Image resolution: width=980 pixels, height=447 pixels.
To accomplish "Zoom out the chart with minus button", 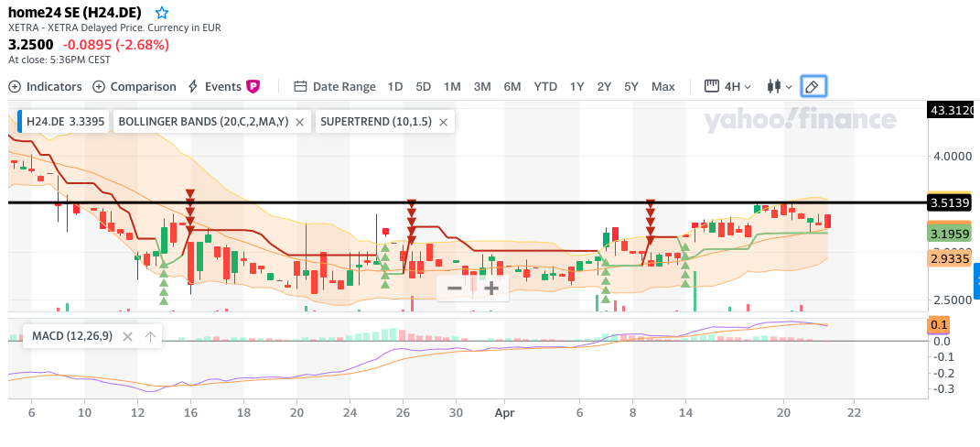I will [x=454, y=289].
